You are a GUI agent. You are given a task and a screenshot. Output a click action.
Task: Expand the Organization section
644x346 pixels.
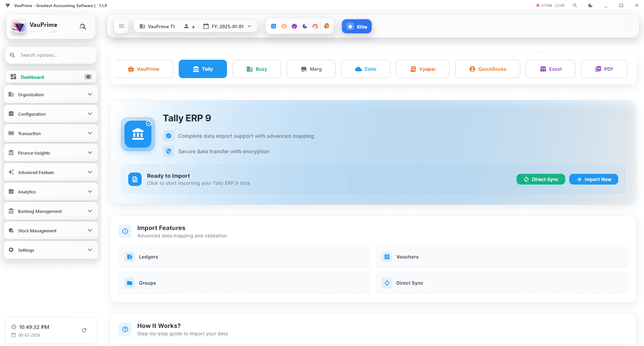[51, 95]
